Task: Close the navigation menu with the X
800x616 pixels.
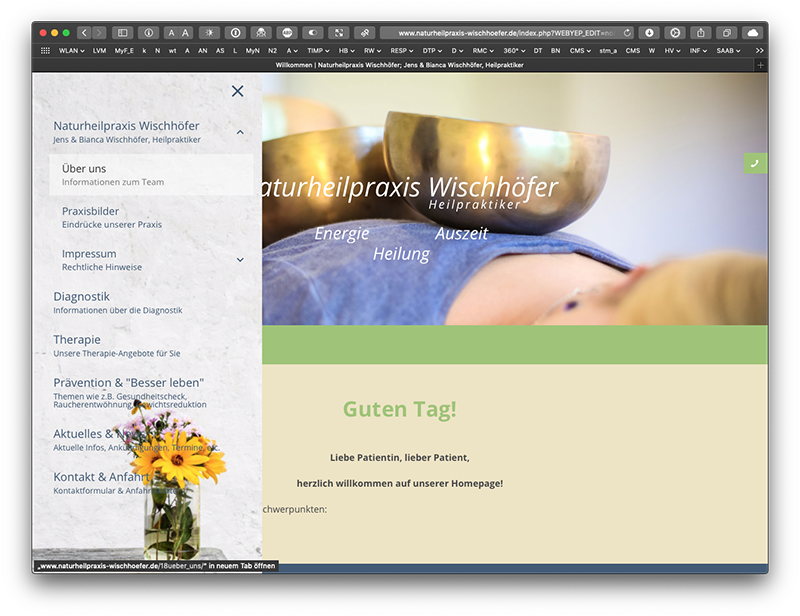Action: (237, 91)
